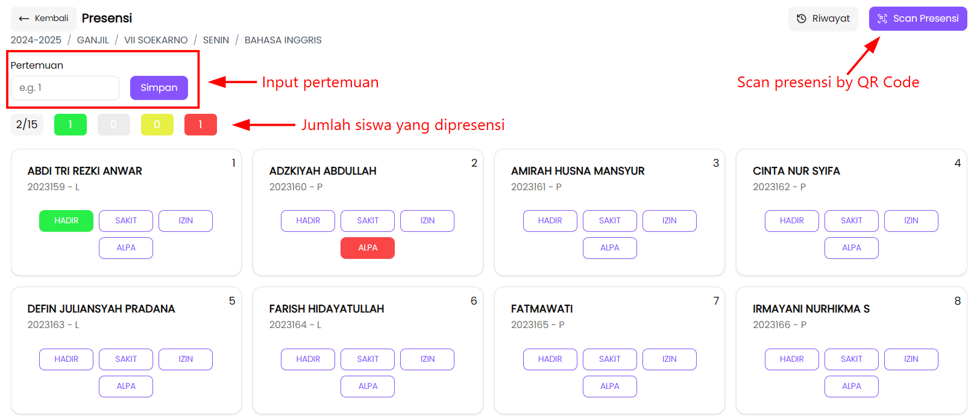Viewport: 980px width, 416px height.
Task: Click the BAHASA INGGRIS subject link
Action: pos(283,40)
